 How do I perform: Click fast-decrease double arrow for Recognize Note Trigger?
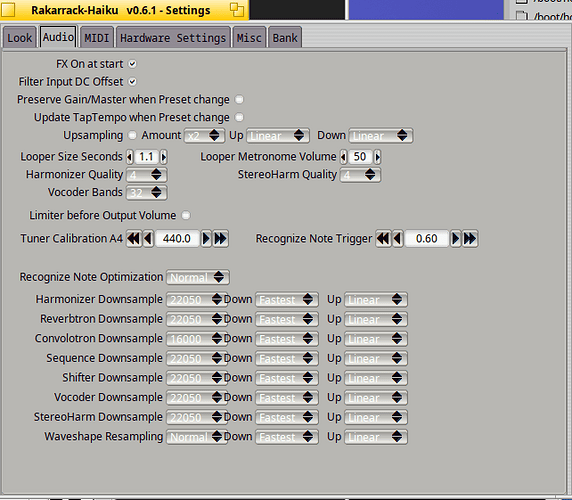pyautogui.click(x=383, y=239)
